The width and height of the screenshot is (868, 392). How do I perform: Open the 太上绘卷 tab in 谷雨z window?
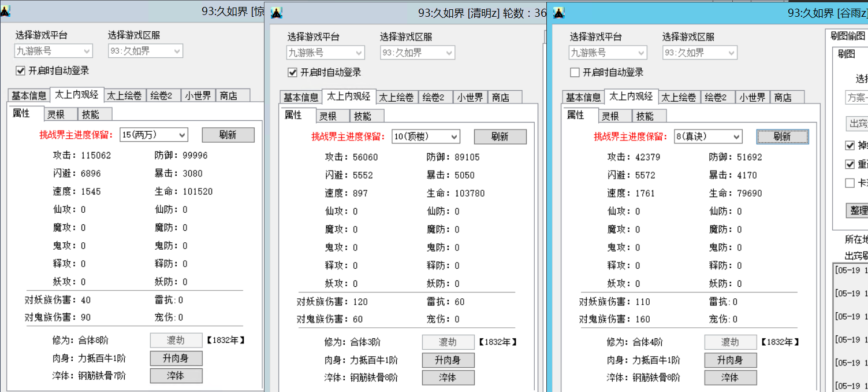pos(679,97)
